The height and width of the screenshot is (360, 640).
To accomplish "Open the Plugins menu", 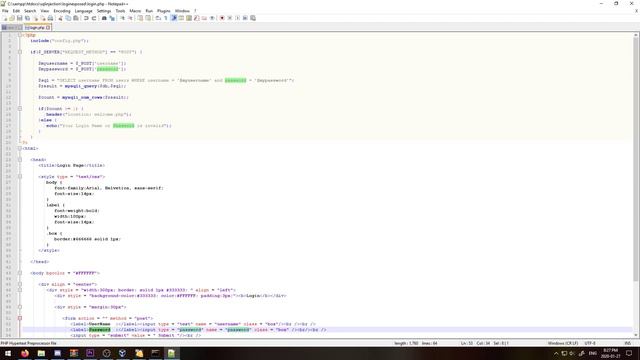I will [x=164, y=11].
